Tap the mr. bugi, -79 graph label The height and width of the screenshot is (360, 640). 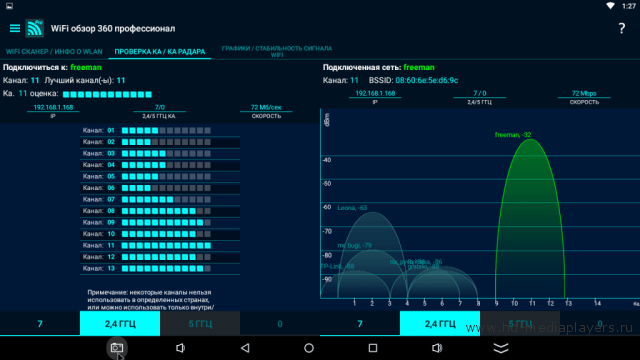[354, 245]
